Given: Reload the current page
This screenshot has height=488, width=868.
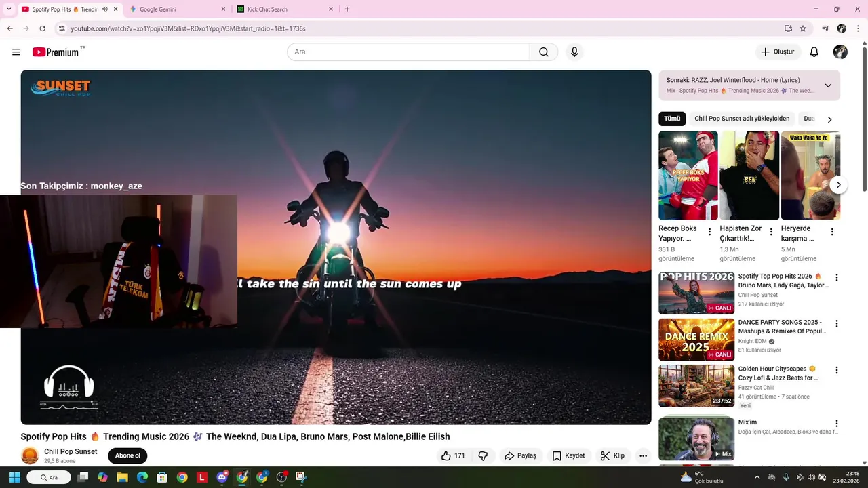Looking at the screenshot, I should (x=42, y=28).
